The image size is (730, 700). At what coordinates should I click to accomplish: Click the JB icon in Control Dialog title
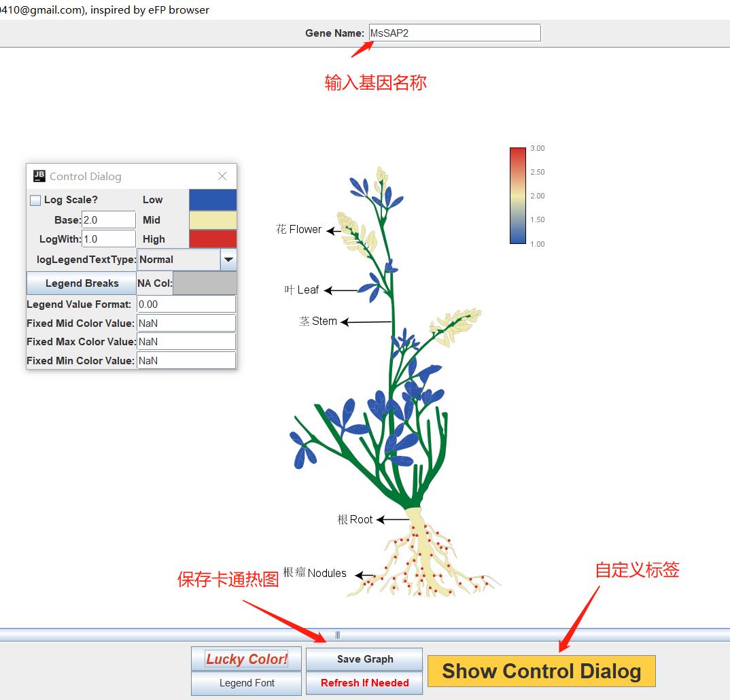tap(39, 176)
